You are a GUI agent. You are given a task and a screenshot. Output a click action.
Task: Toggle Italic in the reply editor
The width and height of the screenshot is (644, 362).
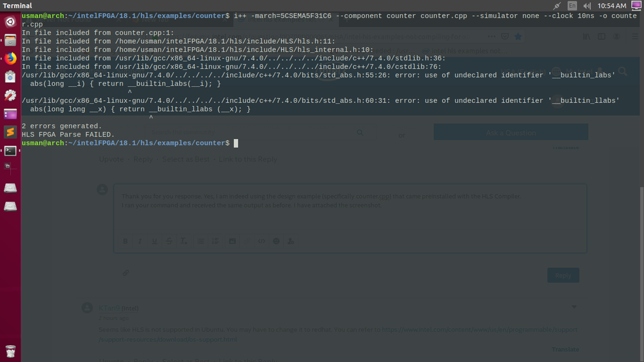(140, 241)
